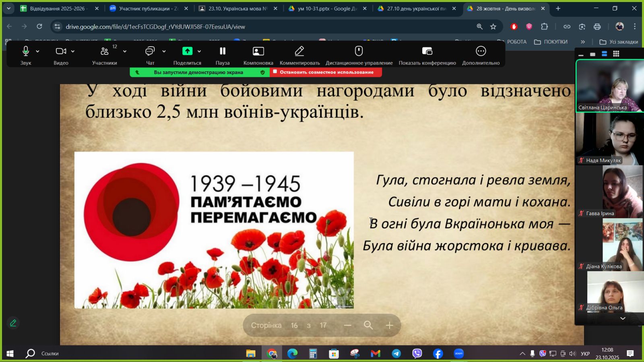Open the Дополнительно more options menu

click(x=481, y=51)
